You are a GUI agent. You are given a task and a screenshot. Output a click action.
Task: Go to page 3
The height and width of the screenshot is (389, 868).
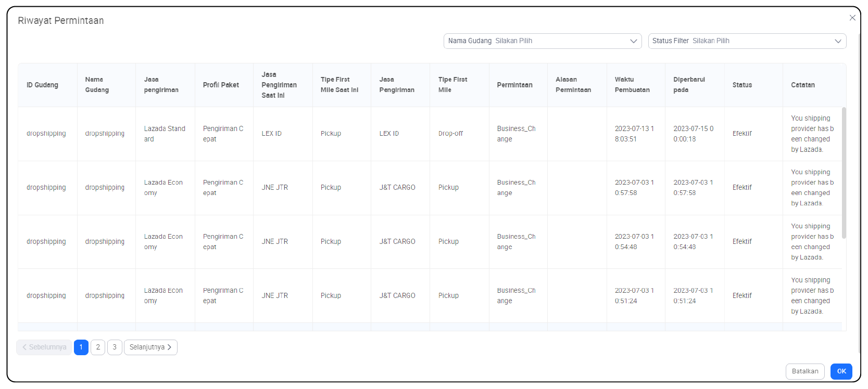[x=115, y=347]
